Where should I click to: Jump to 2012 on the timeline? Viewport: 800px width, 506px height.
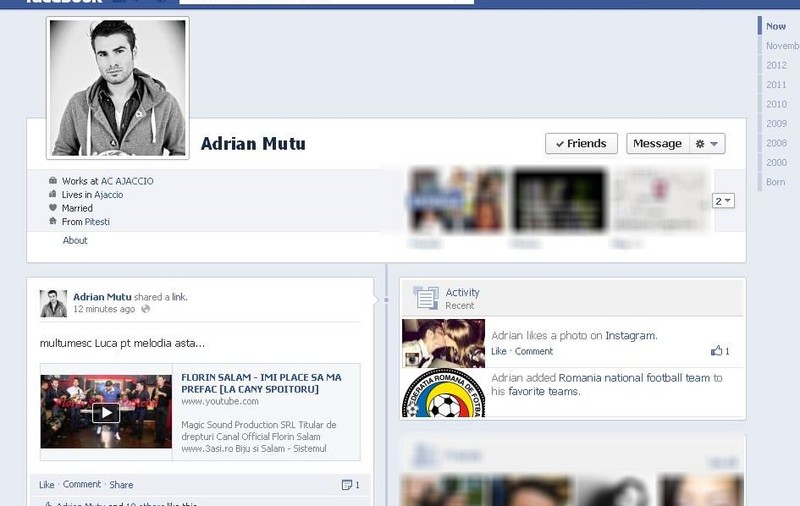click(776, 65)
